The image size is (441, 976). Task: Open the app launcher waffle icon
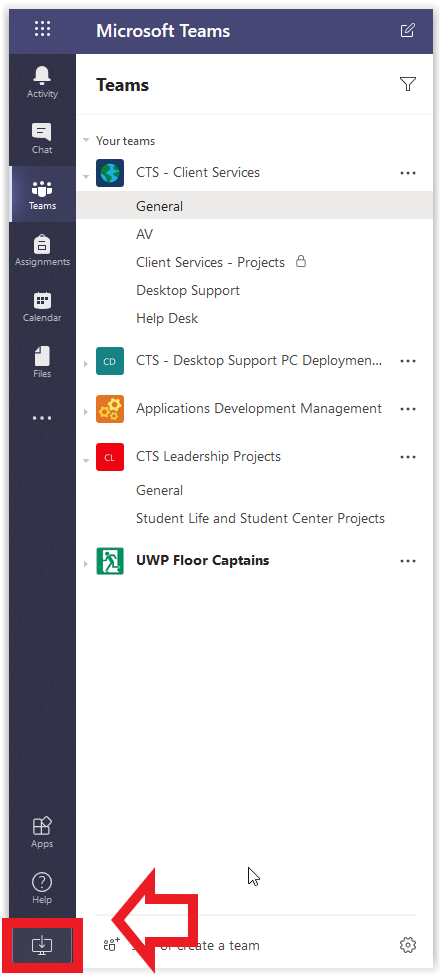click(x=42, y=29)
